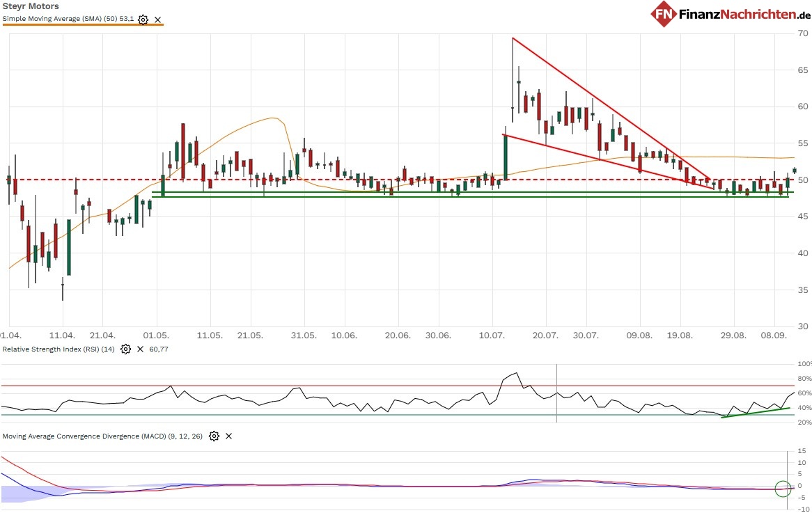Remove the MACD indicator panel

point(228,436)
